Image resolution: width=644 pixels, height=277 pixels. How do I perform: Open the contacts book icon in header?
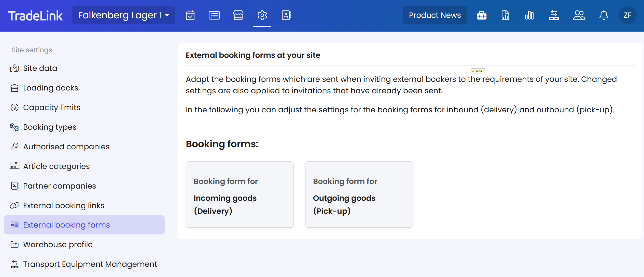point(286,15)
